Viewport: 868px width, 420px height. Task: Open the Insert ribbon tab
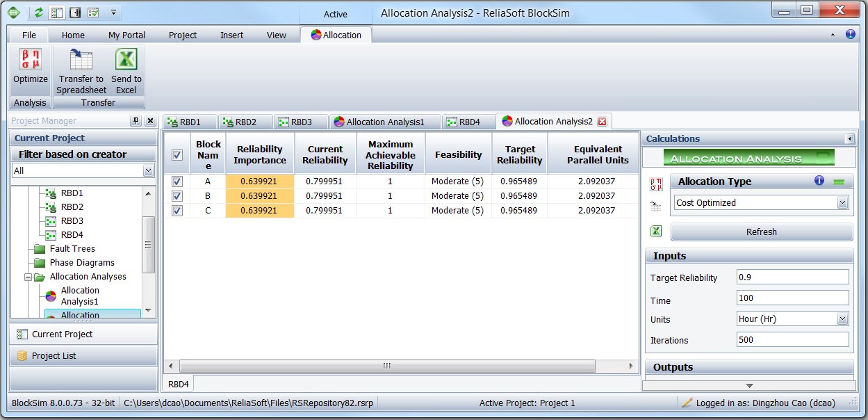(x=232, y=35)
